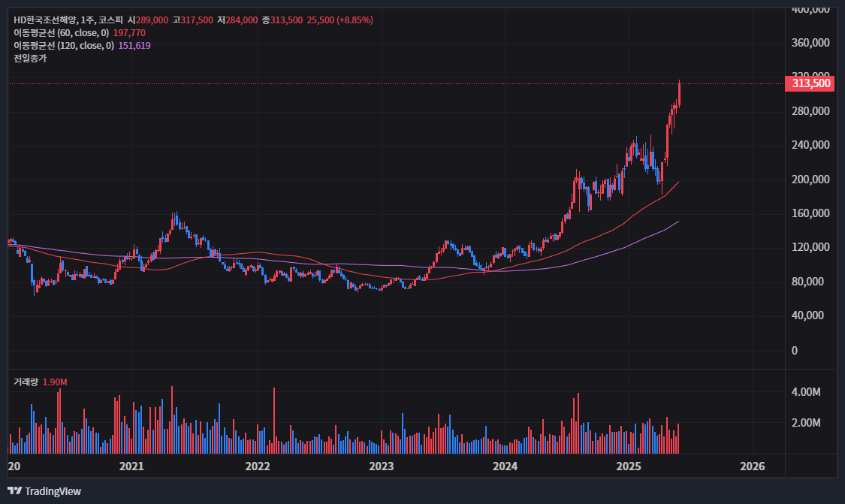Click the 거래량 volume legend label
Screen dimensions: 845x504
click(x=26, y=382)
